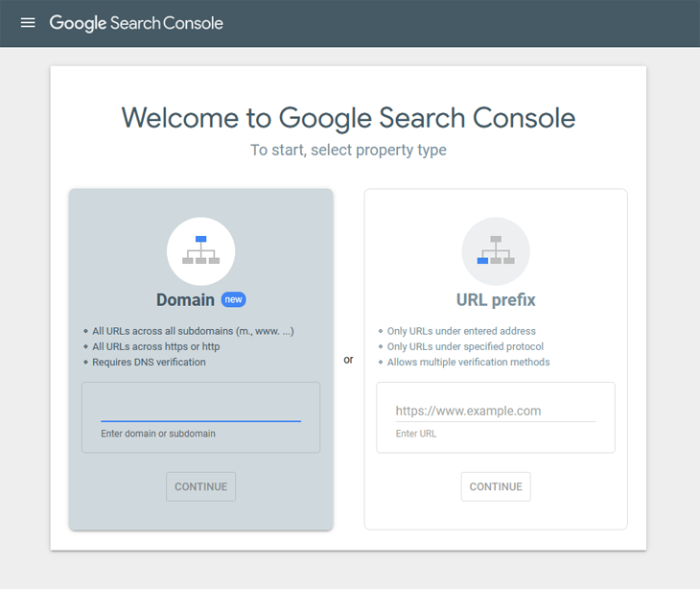Image resolution: width=700 pixels, height=589 pixels.
Task: Click "Requires DNS verification" bullet text
Action: point(149,363)
